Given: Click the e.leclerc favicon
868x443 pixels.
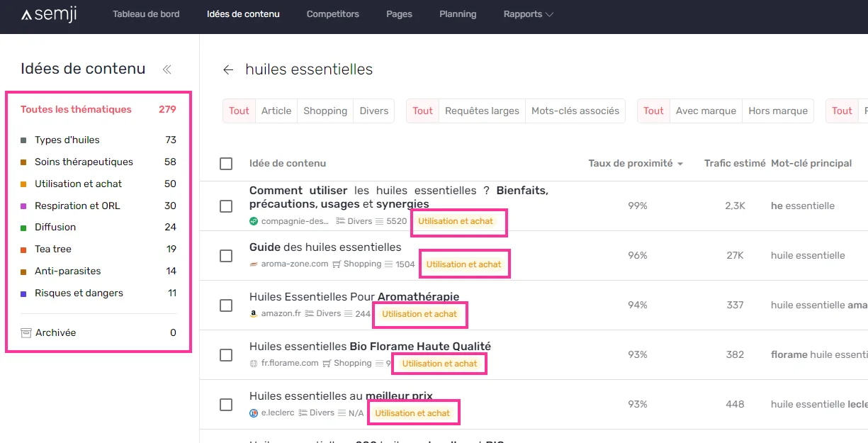Looking at the screenshot, I should click(x=254, y=413).
